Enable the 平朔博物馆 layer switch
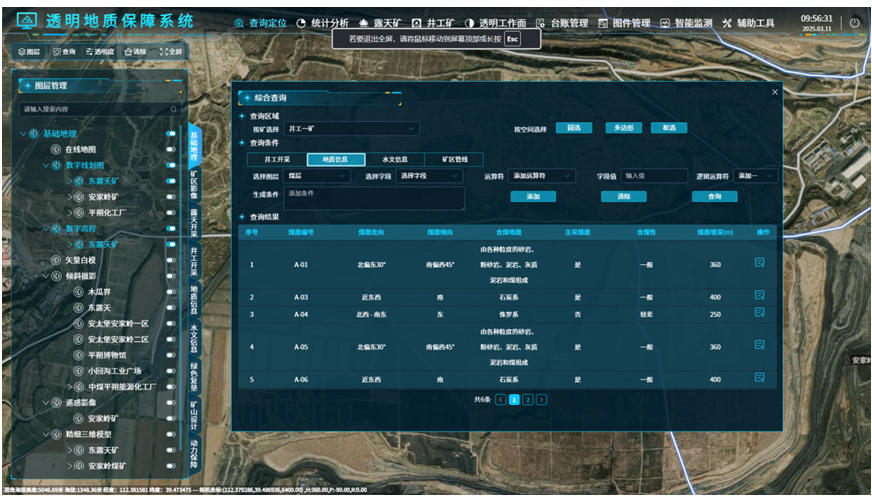The image size is (872, 500). pyautogui.click(x=170, y=354)
